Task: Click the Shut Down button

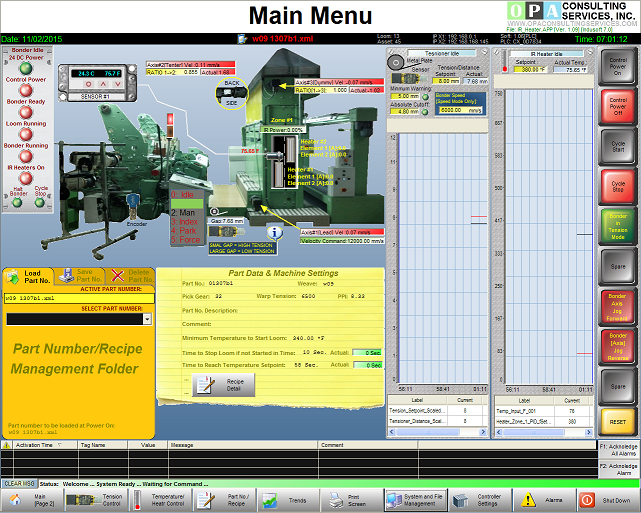Action: 608,499
